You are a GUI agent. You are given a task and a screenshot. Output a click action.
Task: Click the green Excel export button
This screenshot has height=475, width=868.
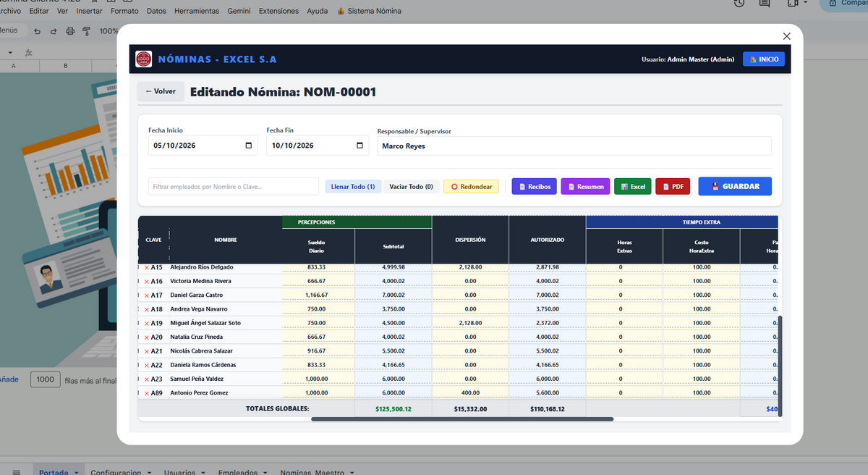tap(633, 187)
